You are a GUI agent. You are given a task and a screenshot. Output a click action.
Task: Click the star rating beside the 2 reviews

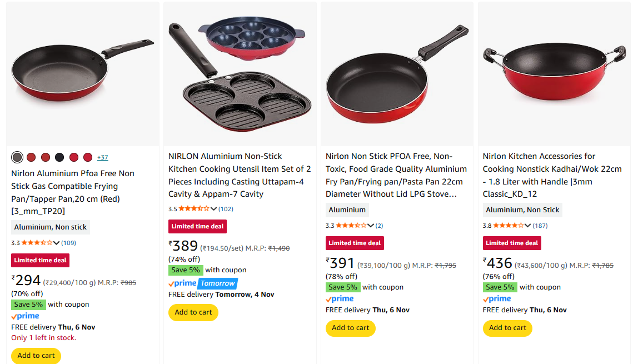351,226
